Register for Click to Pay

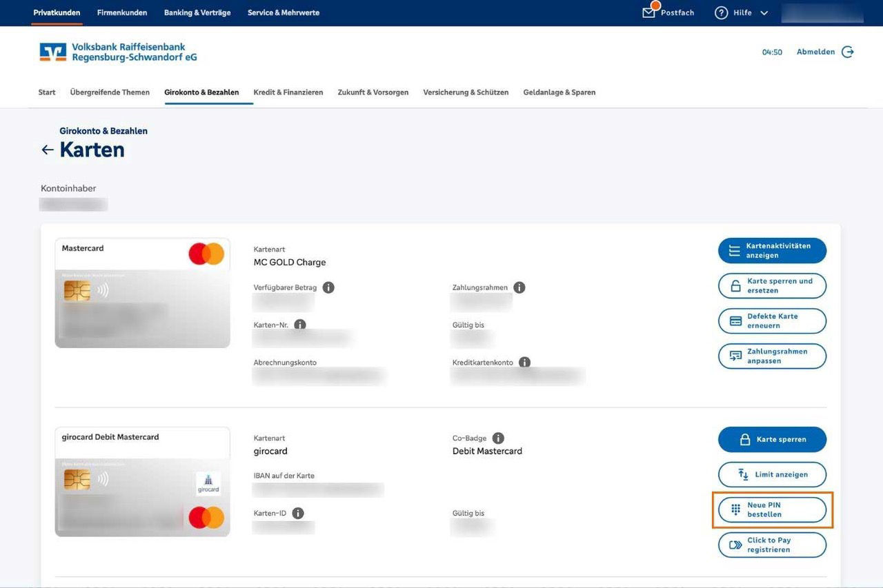(x=771, y=545)
